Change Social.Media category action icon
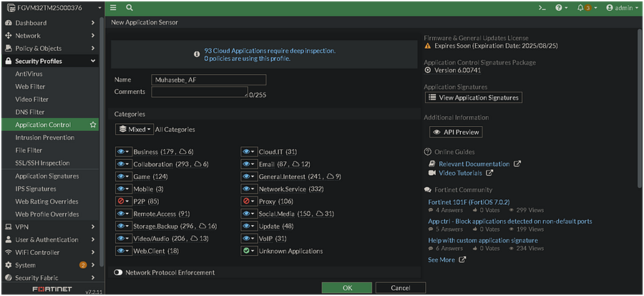644x296 pixels. point(248,214)
